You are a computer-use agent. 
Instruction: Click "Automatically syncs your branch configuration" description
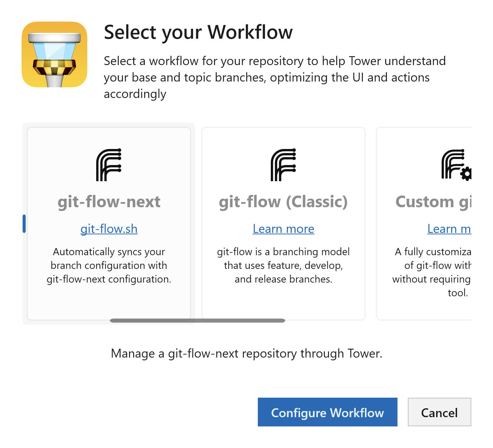109,265
